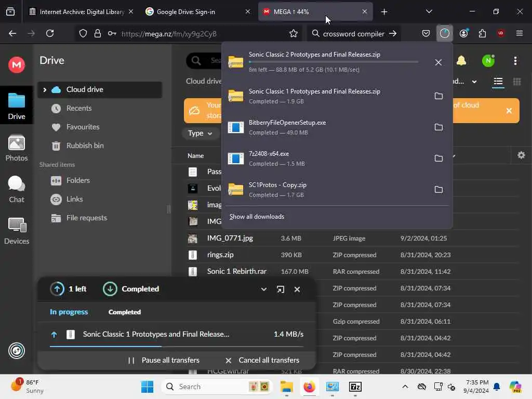Open folder for SC1Protos - Copy.zip download

438,190
